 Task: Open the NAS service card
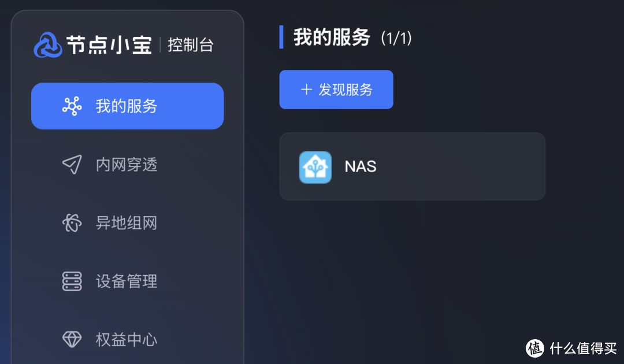pyautogui.click(x=412, y=166)
